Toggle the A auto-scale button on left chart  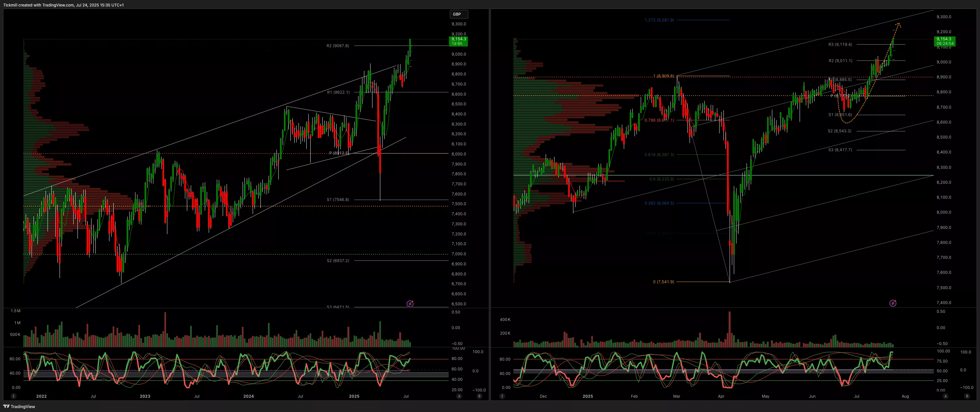point(459,396)
